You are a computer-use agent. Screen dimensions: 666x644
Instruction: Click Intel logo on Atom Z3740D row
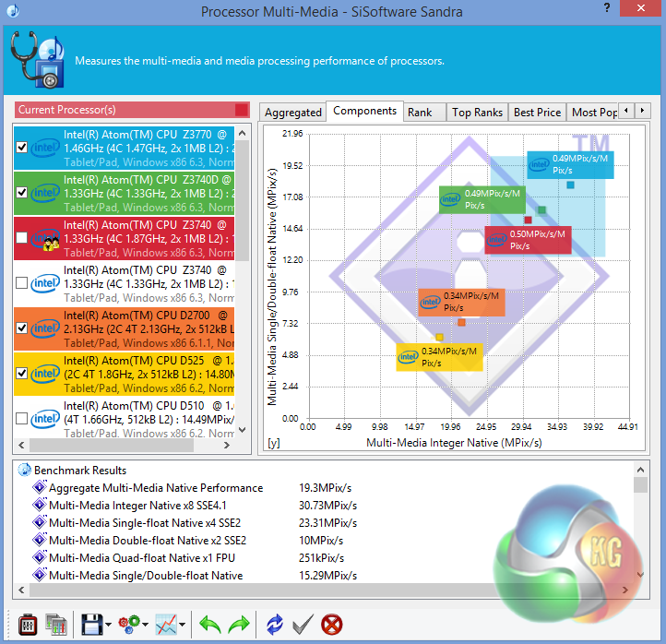[x=45, y=193]
